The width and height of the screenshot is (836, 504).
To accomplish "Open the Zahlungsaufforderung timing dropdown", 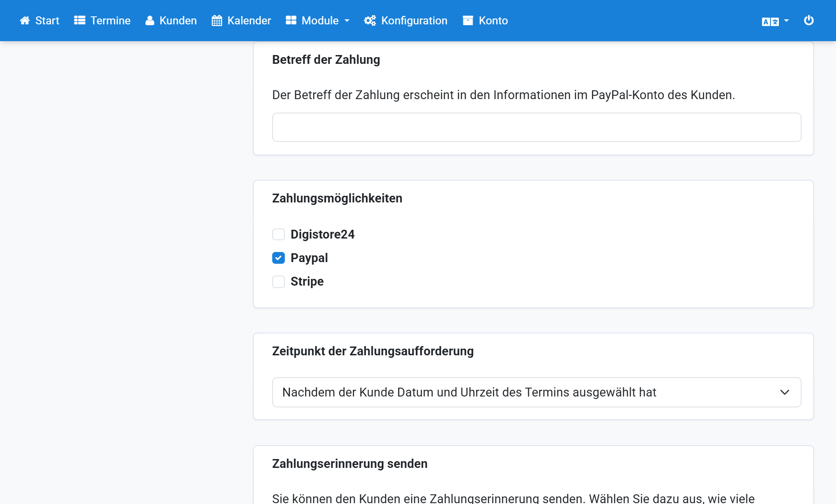I will pos(536,392).
